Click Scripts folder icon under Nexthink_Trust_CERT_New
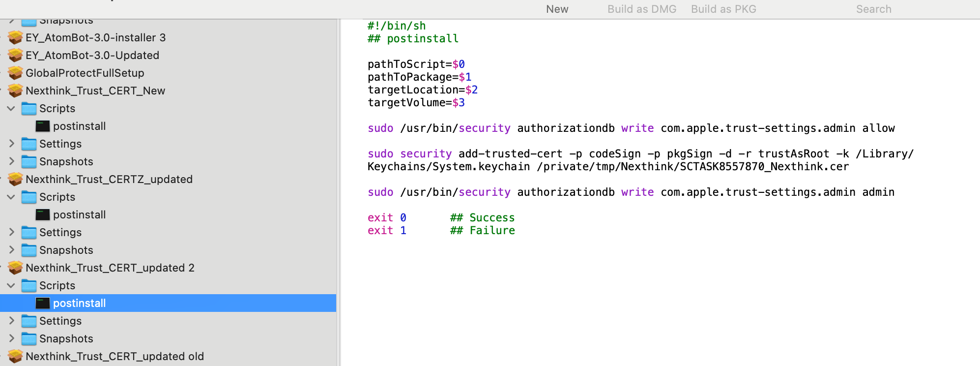 point(29,108)
